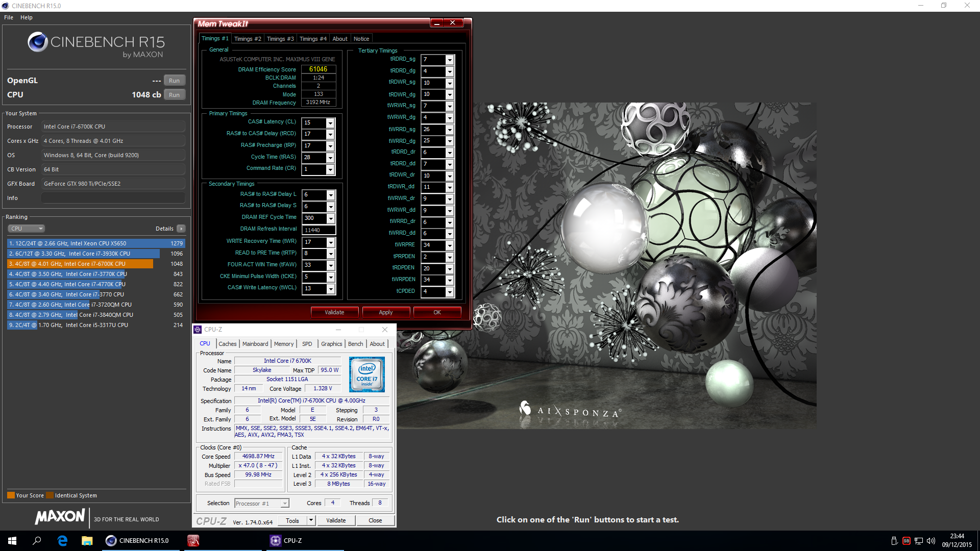Expand the CAS# Latency (CL) dropdown
Viewport: 980px width, 551px height.
coord(330,123)
